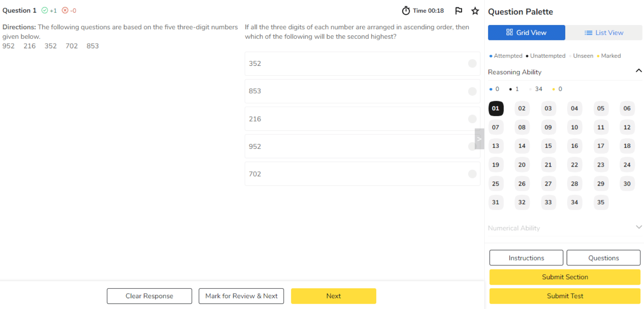Click Mark for Review & Next
644x309 pixels.
241,296
